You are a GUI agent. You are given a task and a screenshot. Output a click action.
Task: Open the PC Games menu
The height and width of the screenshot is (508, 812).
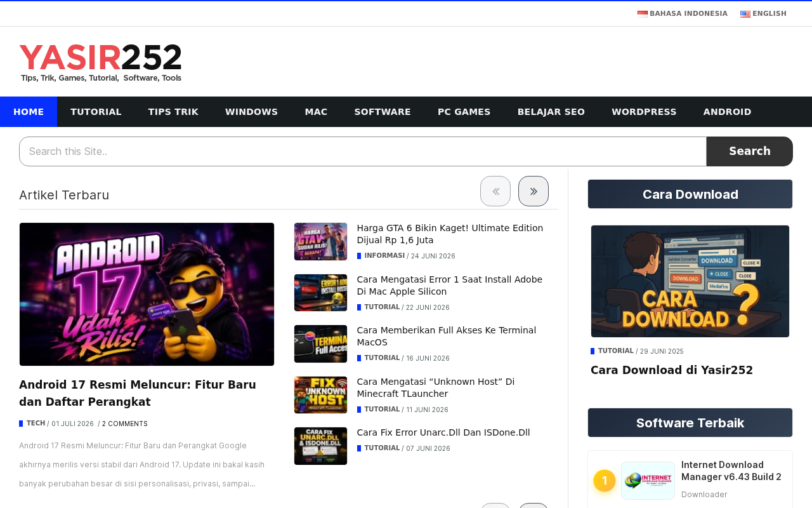(464, 112)
